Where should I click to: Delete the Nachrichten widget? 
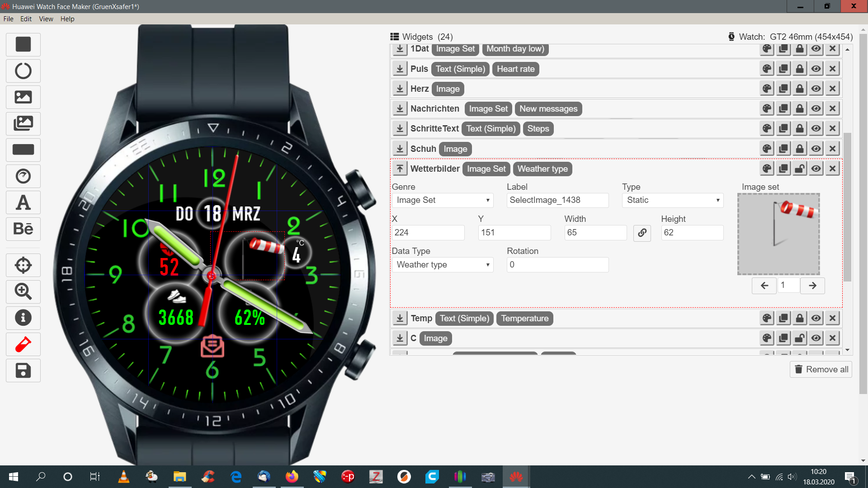(x=832, y=108)
